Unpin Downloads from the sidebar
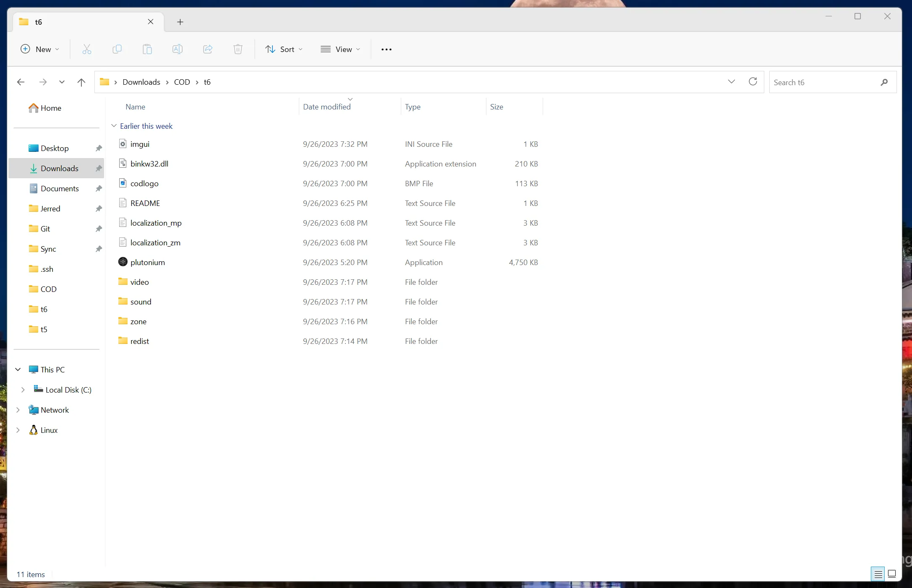912x588 pixels. click(98, 168)
